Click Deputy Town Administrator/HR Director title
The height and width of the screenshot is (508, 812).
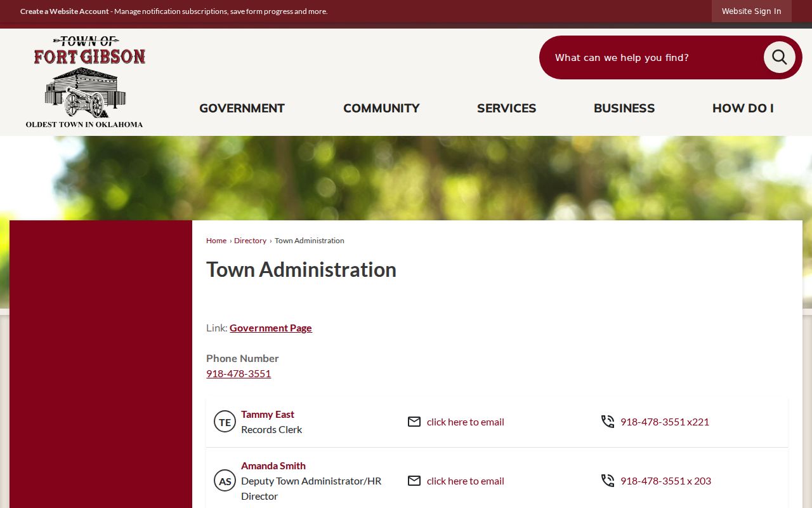[x=311, y=488]
